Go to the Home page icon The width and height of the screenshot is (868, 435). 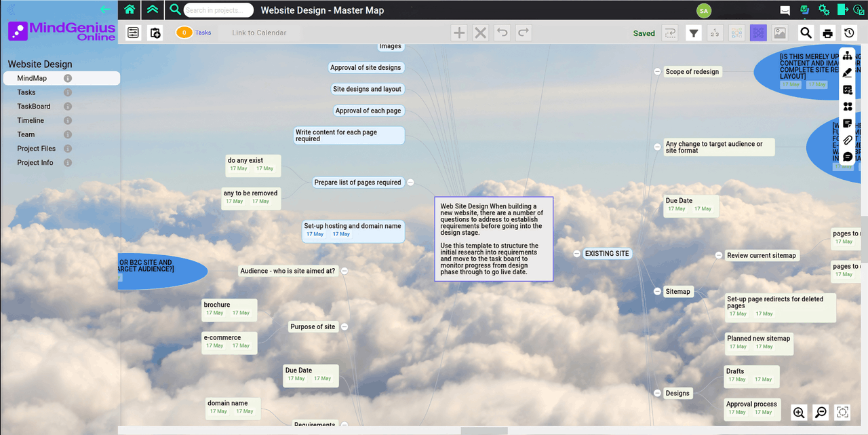tap(130, 10)
